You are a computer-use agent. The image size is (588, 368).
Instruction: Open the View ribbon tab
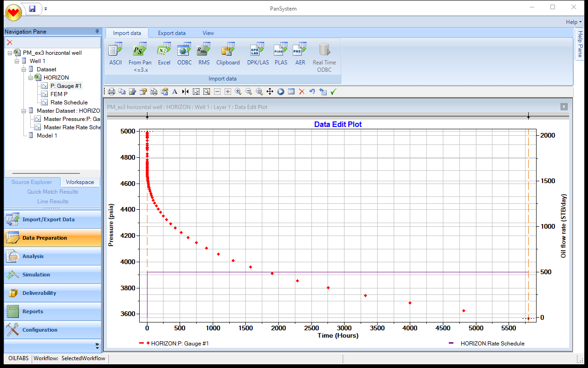tap(209, 33)
